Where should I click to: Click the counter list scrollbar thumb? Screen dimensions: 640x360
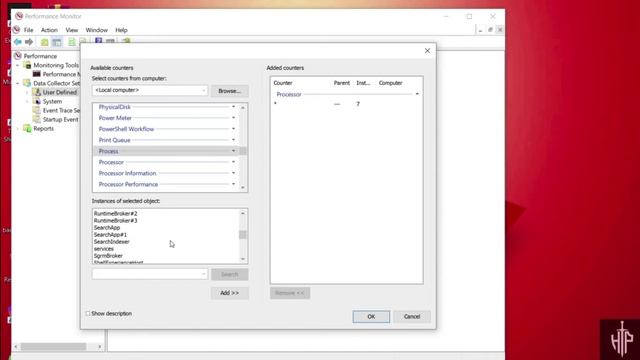(x=243, y=151)
